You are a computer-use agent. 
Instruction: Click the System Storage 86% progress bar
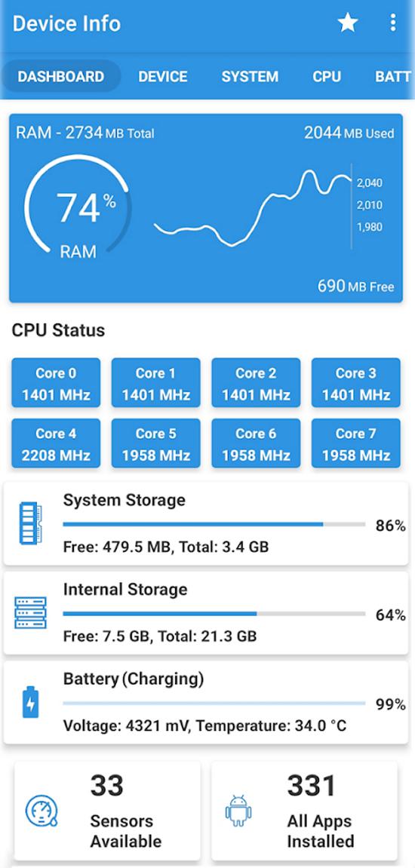click(x=214, y=524)
